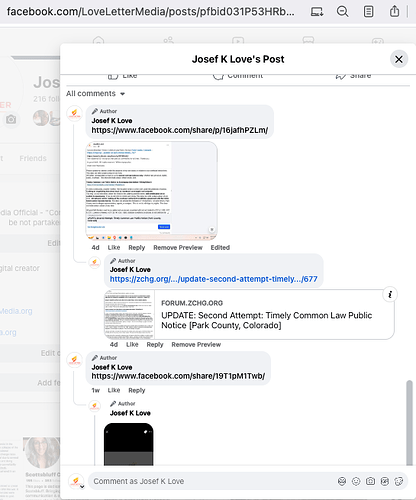This screenshot has width=416, height=500.
Task: Click Remove Preview under the screenshot comment
Action: click(178, 248)
